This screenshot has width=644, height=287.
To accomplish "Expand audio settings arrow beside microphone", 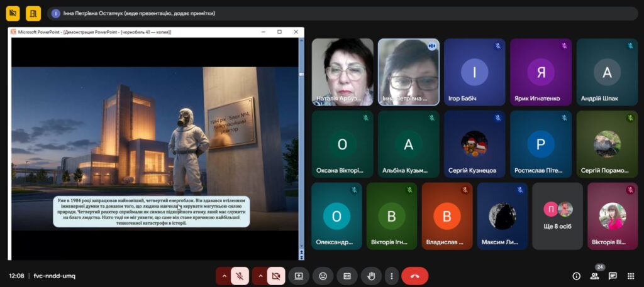I will point(223,276).
